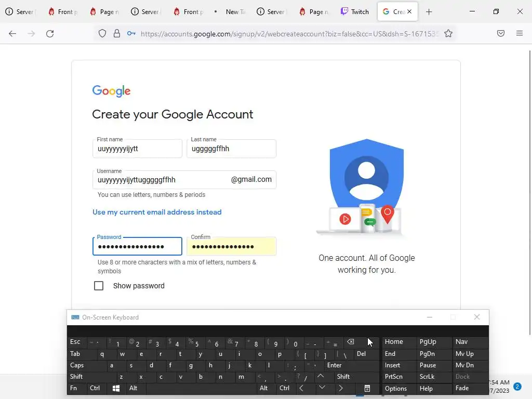Click the First name input field

pyautogui.click(x=137, y=149)
